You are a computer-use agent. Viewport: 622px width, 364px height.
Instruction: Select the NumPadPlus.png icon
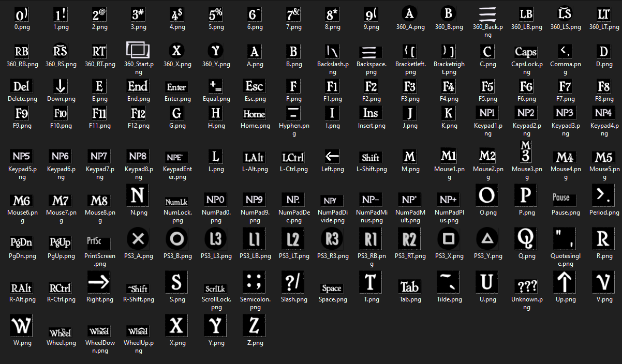click(448, 200)
